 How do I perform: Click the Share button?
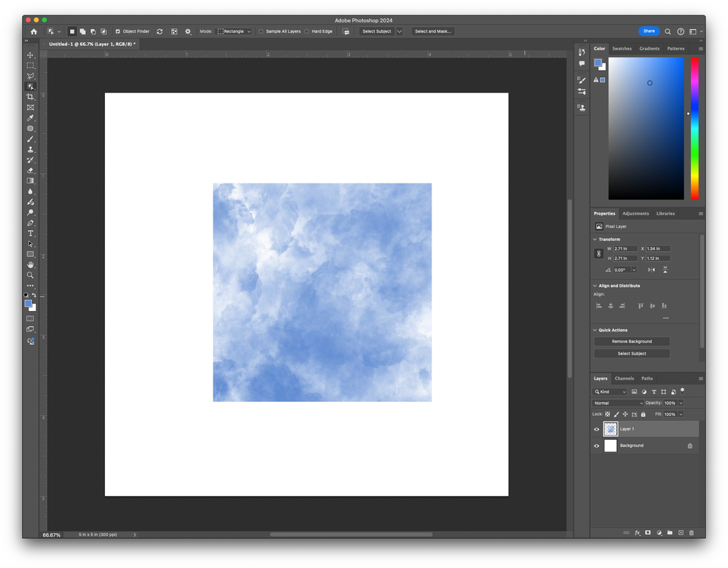point(649,31)
